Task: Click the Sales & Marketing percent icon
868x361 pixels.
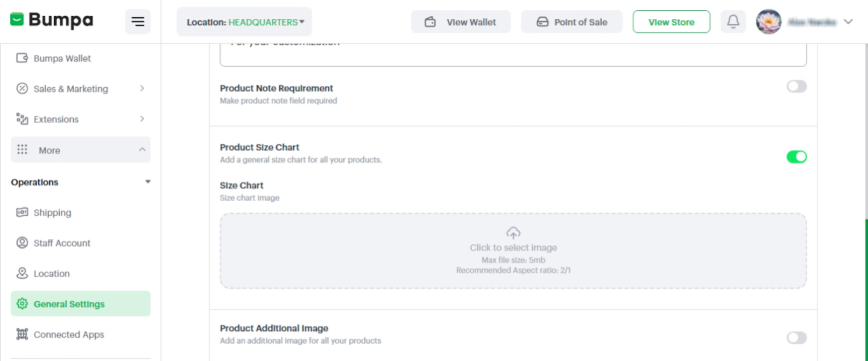Action: click(22, 89)
